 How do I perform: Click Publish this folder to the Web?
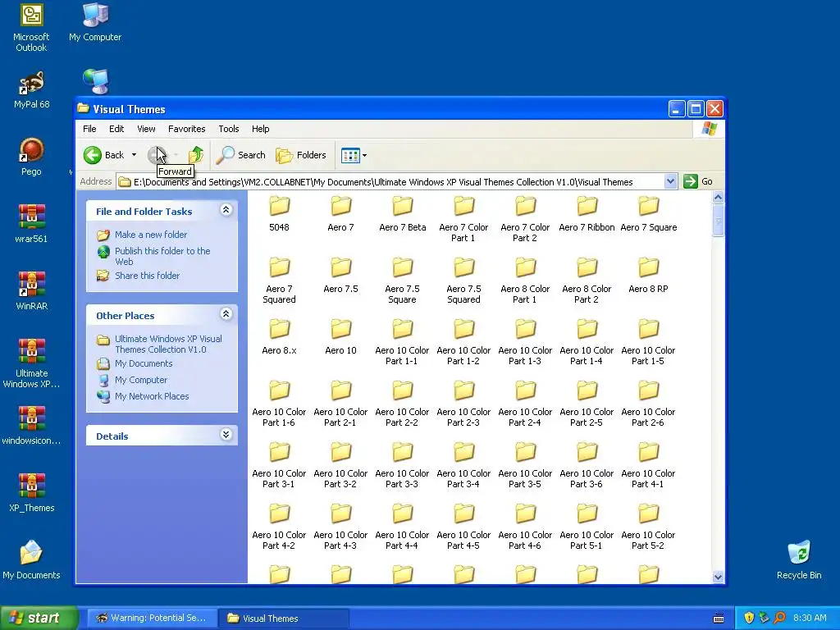[x=162, y=256]
